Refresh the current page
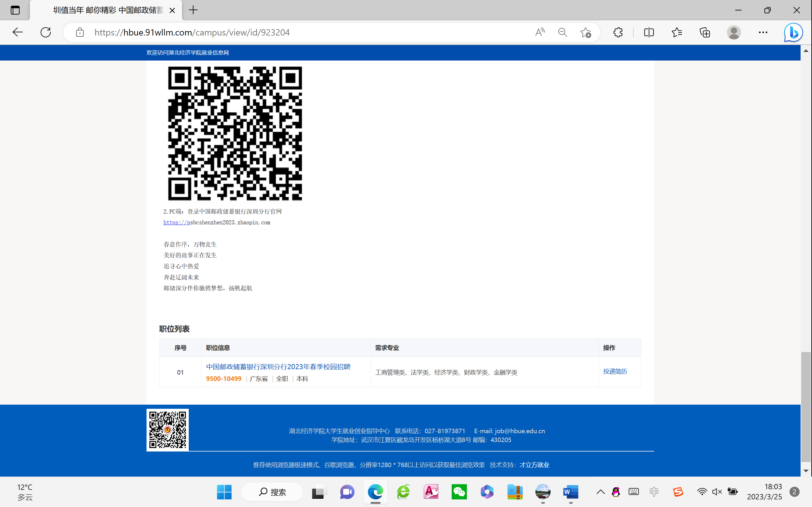 46,32
